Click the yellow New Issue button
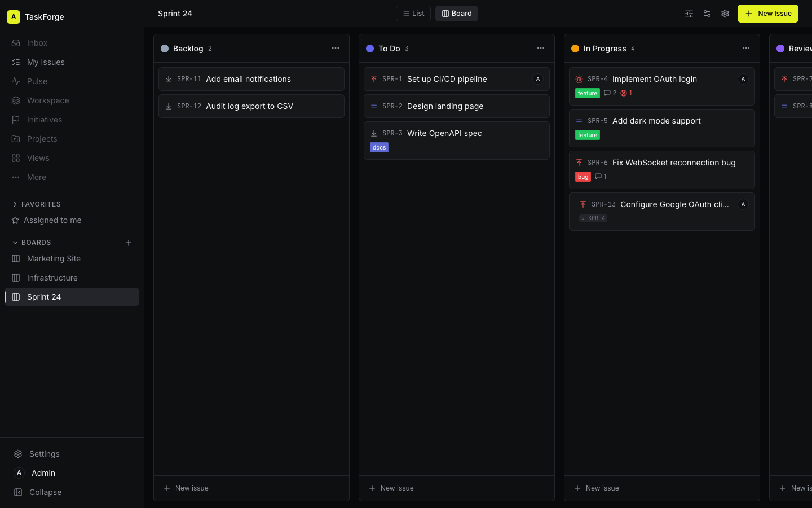 (x=768, y=14)
